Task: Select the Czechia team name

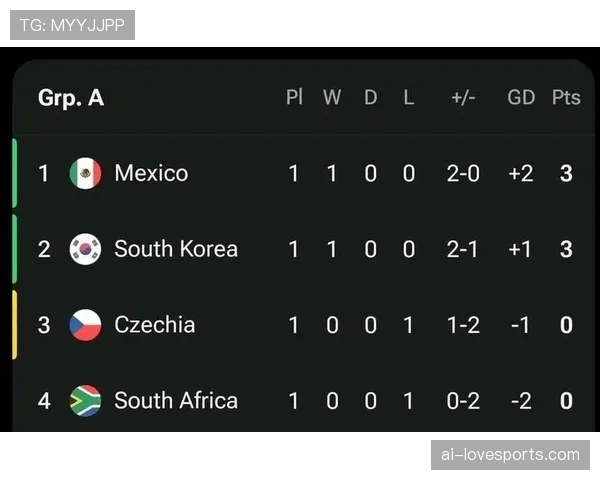Action: click(x=155, y=325)
